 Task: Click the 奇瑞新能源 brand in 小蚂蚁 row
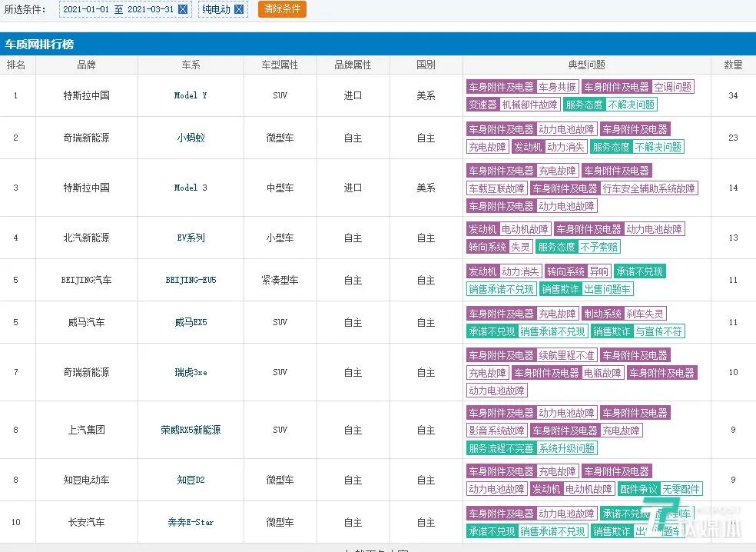(86, 138)
